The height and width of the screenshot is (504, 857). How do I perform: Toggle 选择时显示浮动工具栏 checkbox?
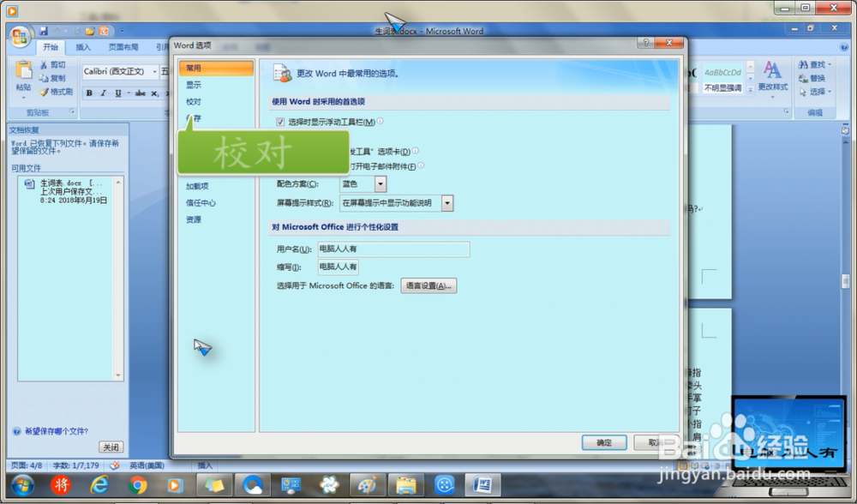click(x=280, y=122)
